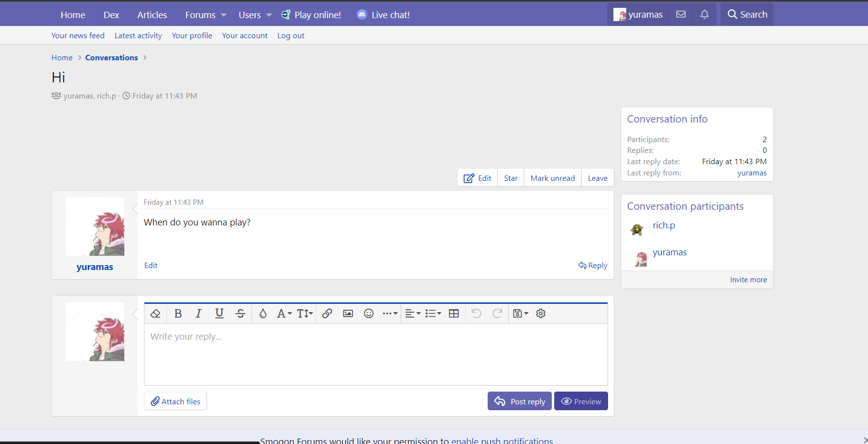Screen dimensions: 868x444
Task: Open the Latest activity tab
Action: pos(138,36)
